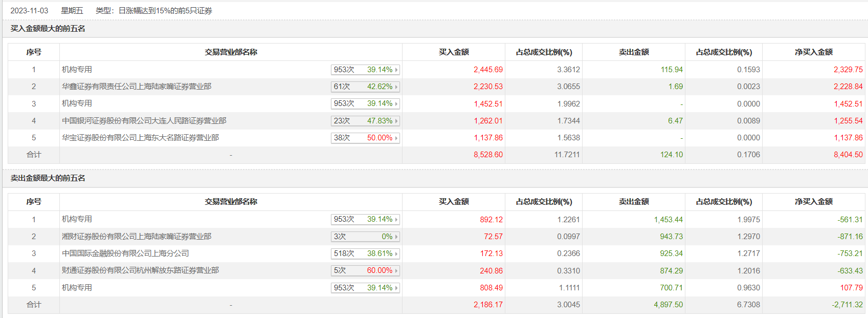This screenshot has width=868, height=318.
Task: Click the 买入金额最大的前五名 section title
Action: 48,29
